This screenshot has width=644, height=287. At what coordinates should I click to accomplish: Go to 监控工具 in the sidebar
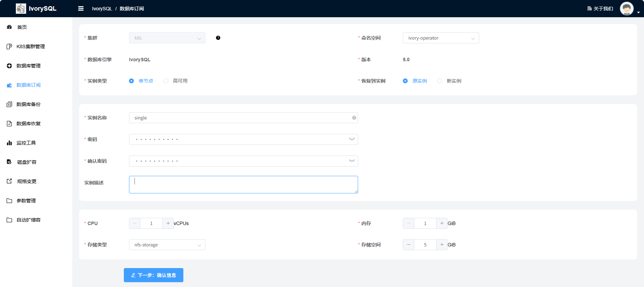tap(26, 143)
